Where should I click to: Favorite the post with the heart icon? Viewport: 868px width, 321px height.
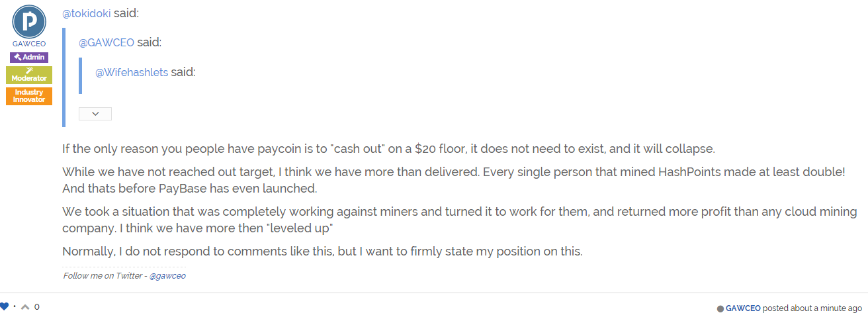(5, 306)
